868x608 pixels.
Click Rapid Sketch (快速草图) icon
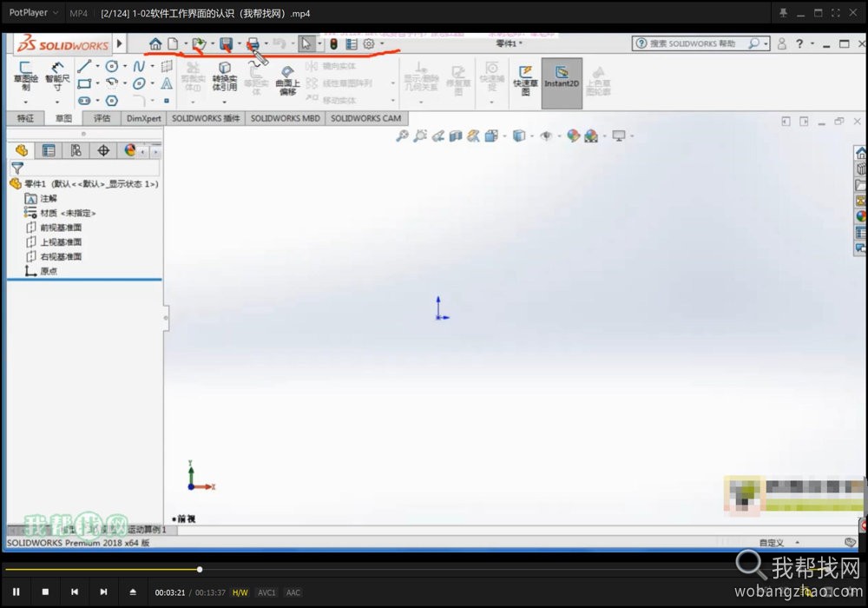point(525,80)
